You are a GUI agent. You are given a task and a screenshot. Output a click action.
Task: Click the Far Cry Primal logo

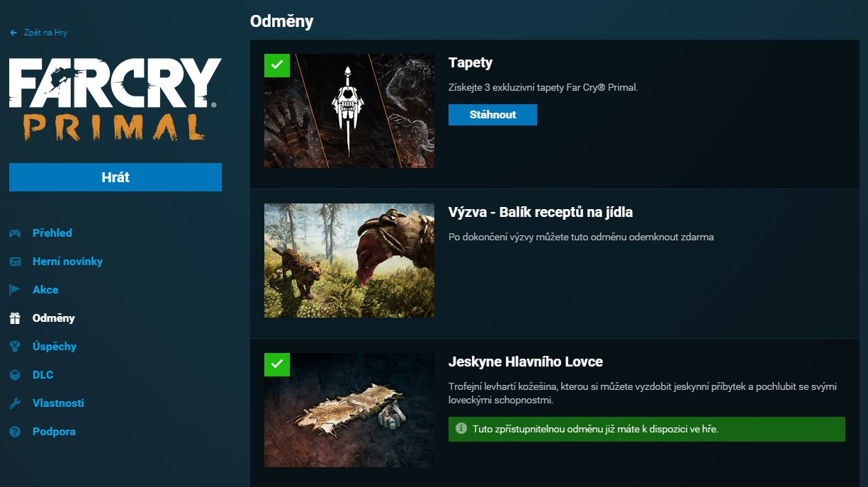coord(115,99)
